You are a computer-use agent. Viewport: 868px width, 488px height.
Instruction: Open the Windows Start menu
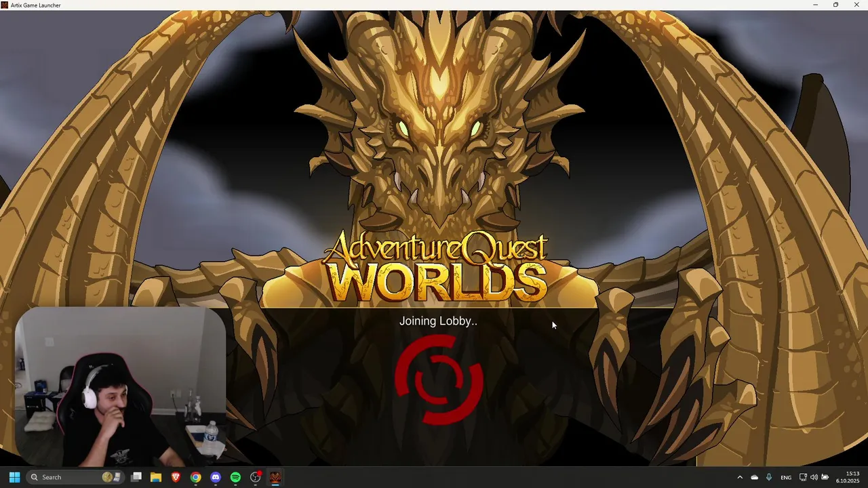14,477
